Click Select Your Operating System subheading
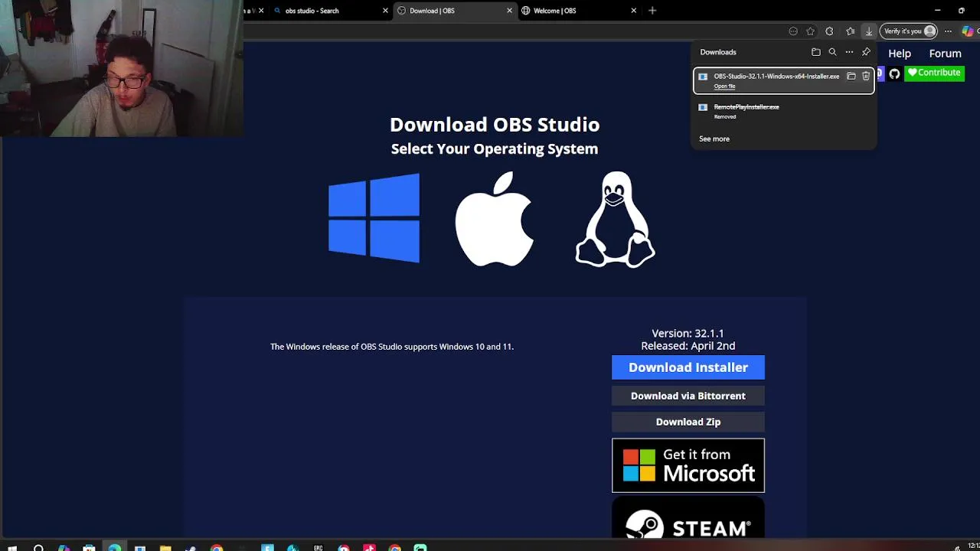The height and width of the screenshot is (551, 980). pos(495,149)
